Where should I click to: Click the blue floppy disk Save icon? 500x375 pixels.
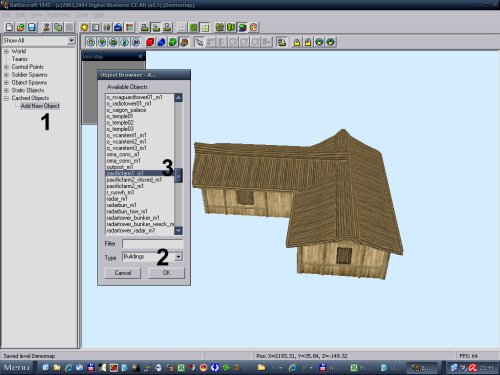coord(32,27)
